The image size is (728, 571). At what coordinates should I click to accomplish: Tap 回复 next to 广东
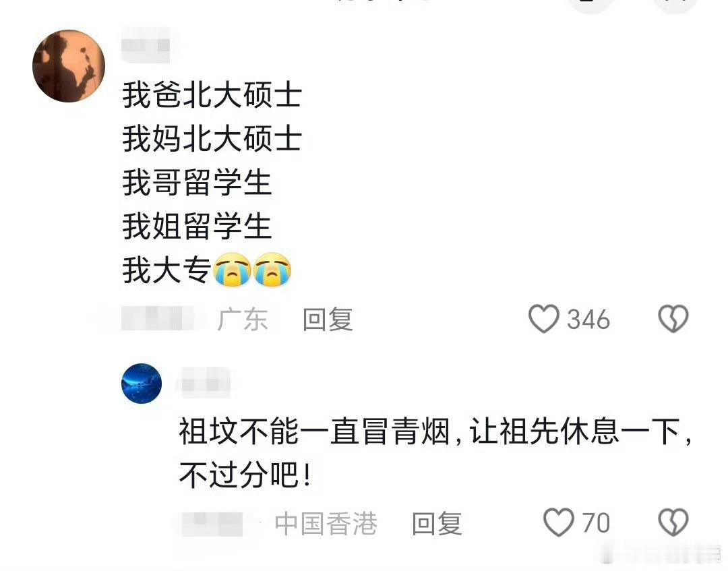[328, 320]
